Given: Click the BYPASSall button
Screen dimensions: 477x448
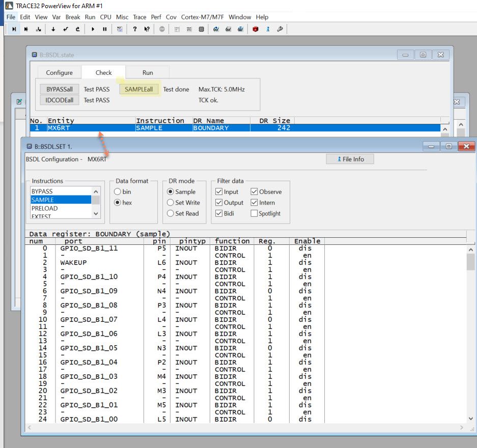Looking at the screenshot, I should tap(60, 89).
